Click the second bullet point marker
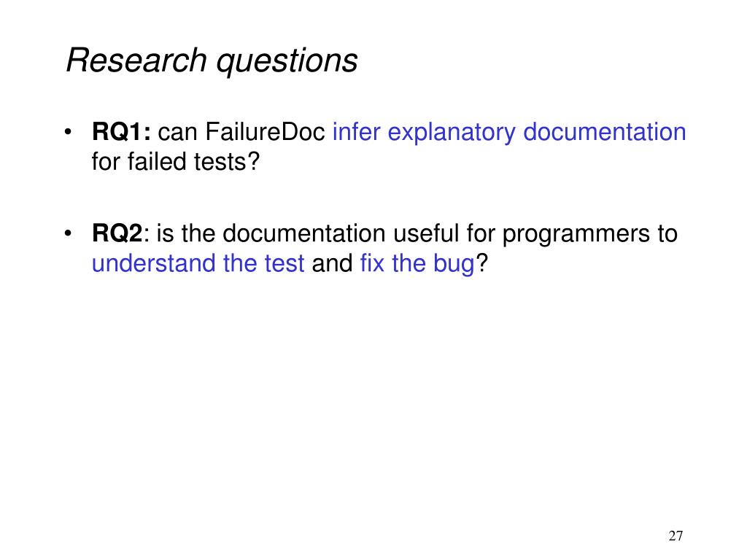The width and height of the screenshot is (747, 560). coord(68,233)
